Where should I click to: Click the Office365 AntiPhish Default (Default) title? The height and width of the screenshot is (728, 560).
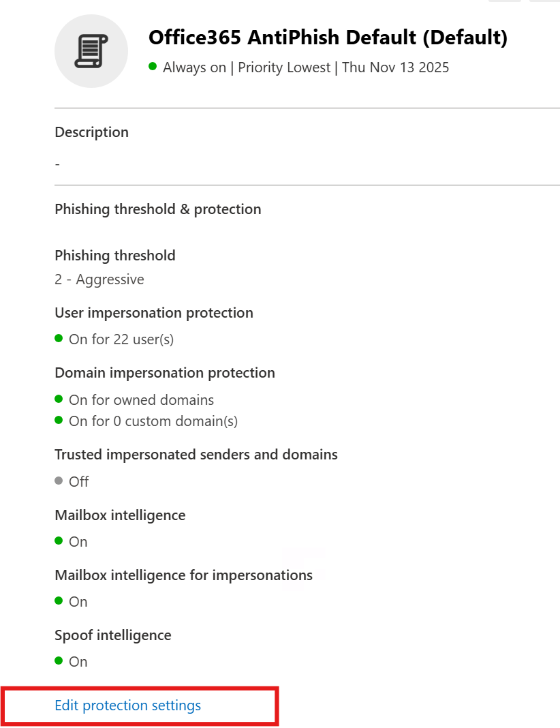point(328,38)
